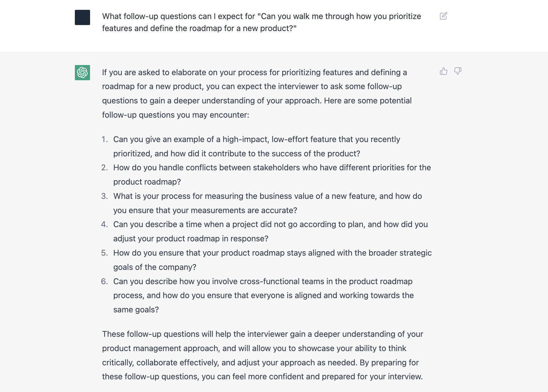Viewport: 548px width, 392px height.
Task: Select the first question about a high-impact, low-effort feature
Action: click(257, 146)
